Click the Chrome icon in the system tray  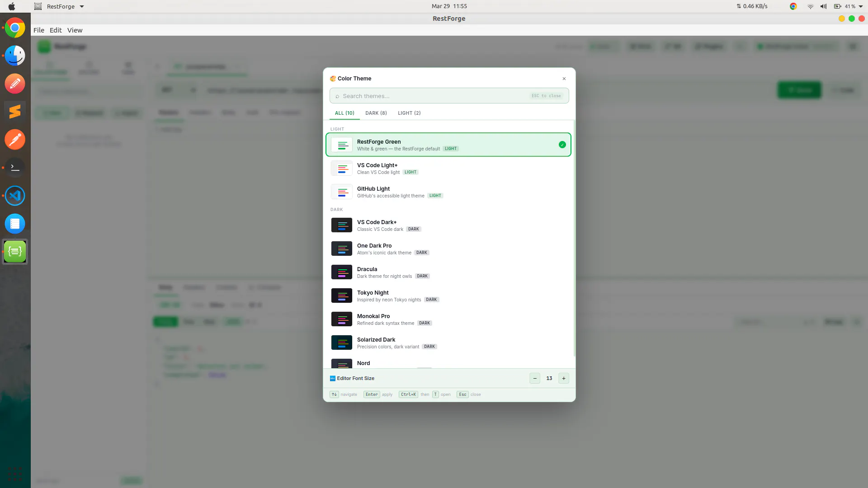(793, 6)
